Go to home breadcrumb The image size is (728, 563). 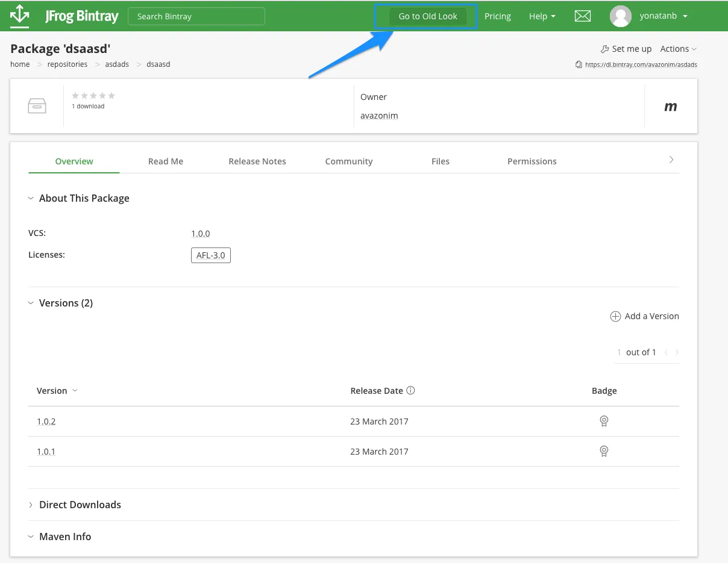20,64
